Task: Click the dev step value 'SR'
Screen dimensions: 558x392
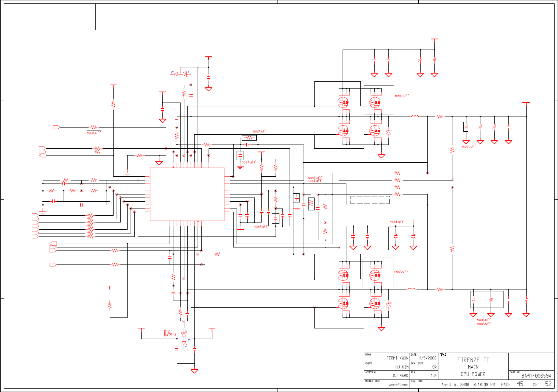Action: tap(434, 367)
